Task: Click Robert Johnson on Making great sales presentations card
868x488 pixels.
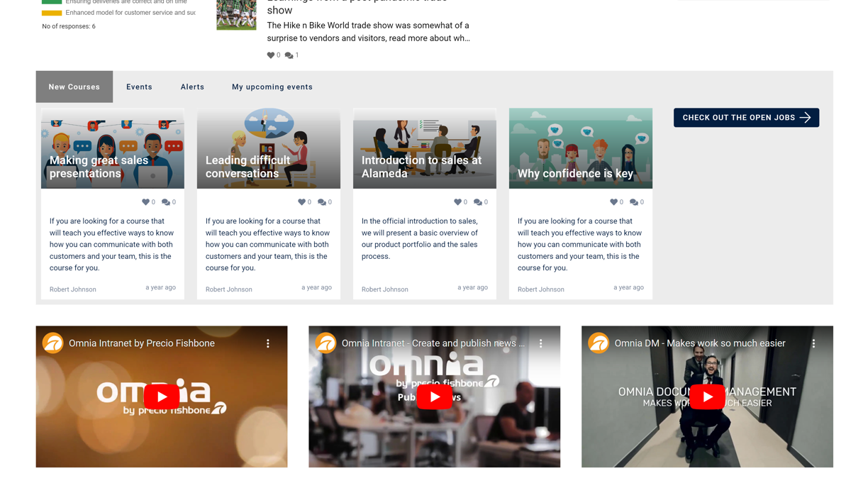Action: pyautogui.click(x=73, y=289)
